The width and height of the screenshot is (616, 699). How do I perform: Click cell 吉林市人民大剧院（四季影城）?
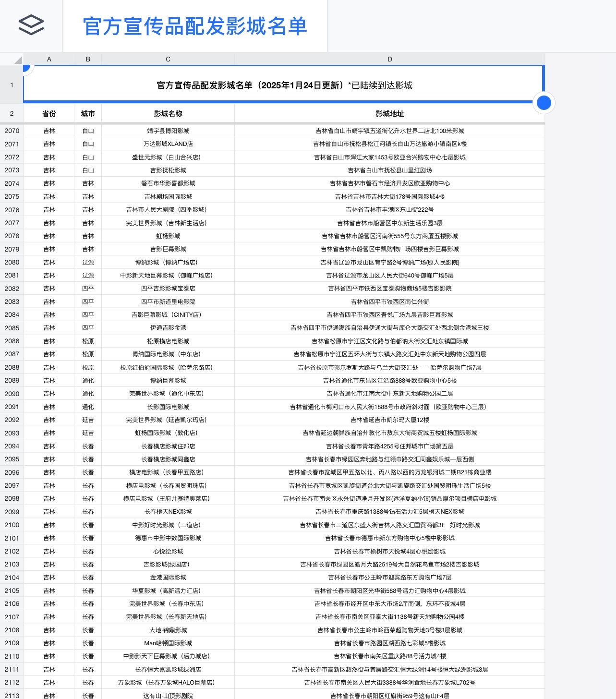coord(168,209)
